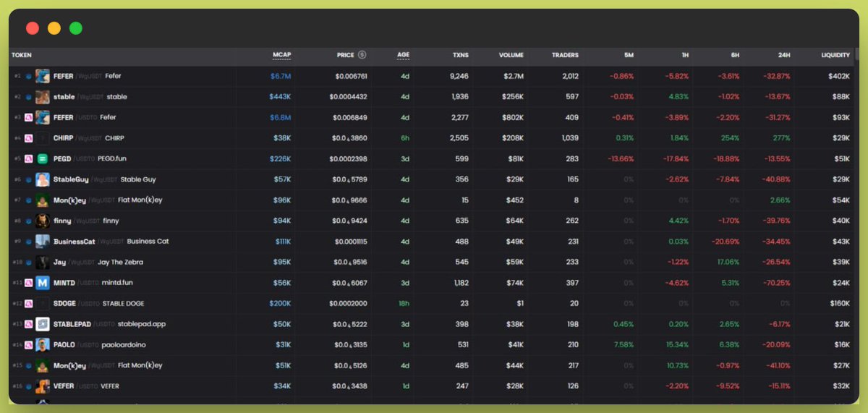The height and width of the screenshot is (413, 868).
Task: Click the blue DEX badge on BusinessCat row
Action: click(29, 242)
